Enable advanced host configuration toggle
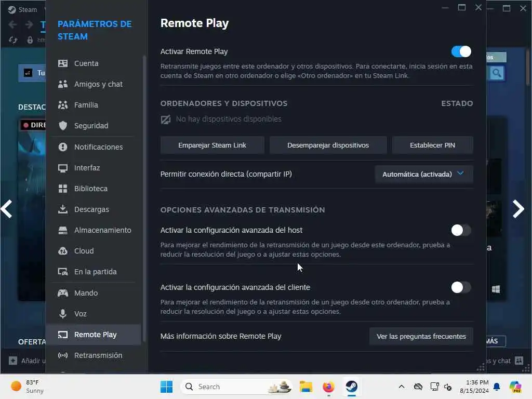This screenshot has width=532, height=399. point(461,230)
